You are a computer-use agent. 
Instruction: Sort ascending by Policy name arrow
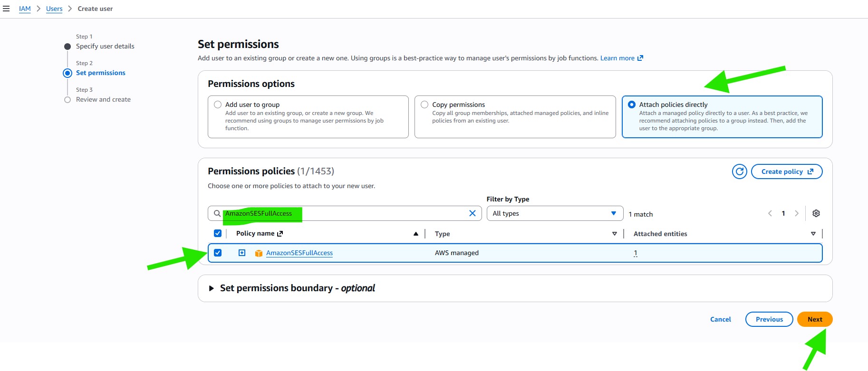(x=415, y=234)
